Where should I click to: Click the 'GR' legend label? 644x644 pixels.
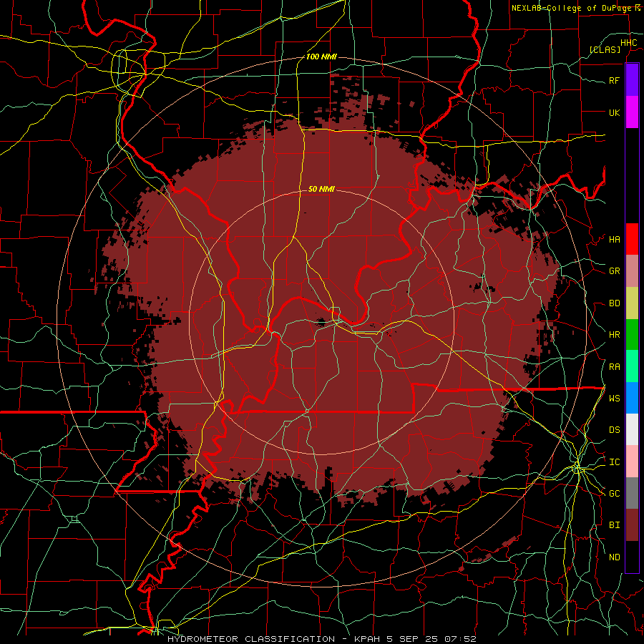coord(614,271)
